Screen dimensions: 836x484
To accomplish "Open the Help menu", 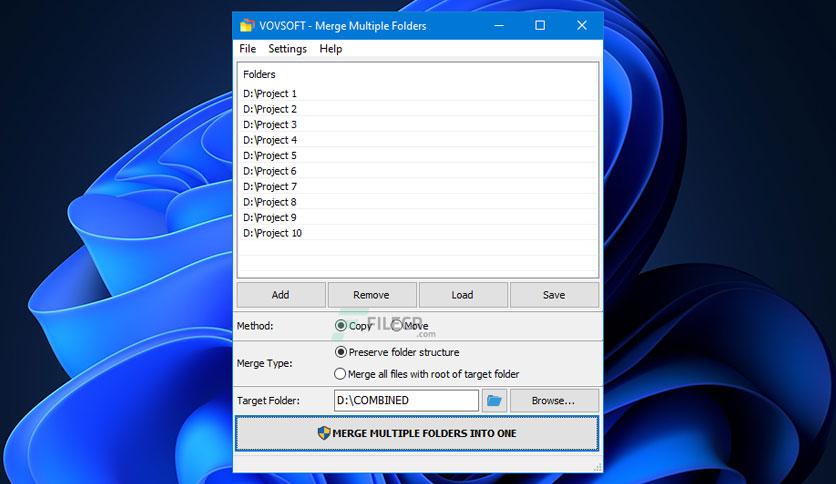I will coord(330,49).
